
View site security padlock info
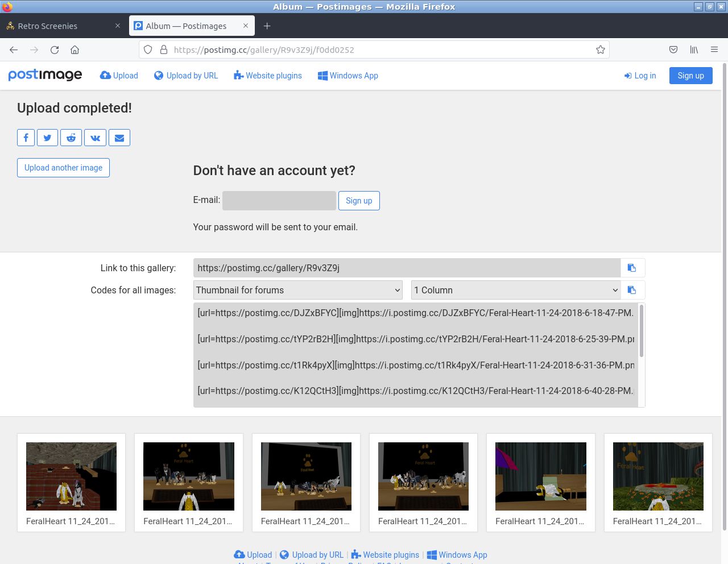click(x=164, y=50)
